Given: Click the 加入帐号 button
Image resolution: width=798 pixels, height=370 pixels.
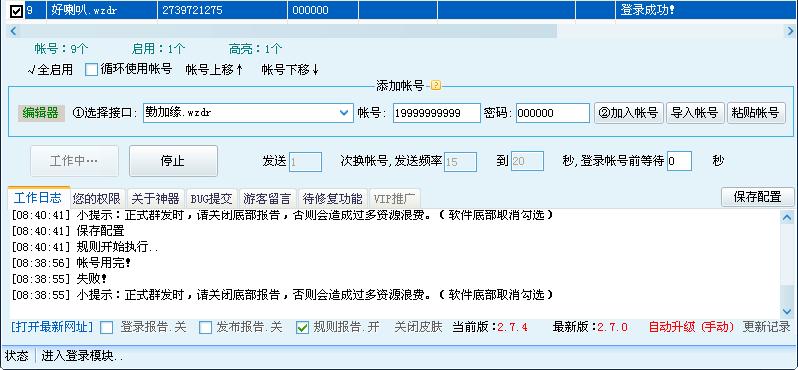Looking at the screenshot, I should [629, 113].
